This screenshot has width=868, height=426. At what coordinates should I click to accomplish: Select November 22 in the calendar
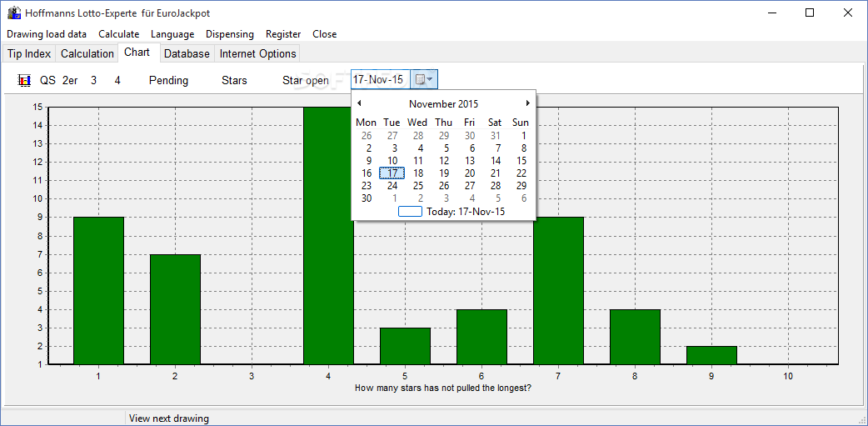tap(521, 173)
